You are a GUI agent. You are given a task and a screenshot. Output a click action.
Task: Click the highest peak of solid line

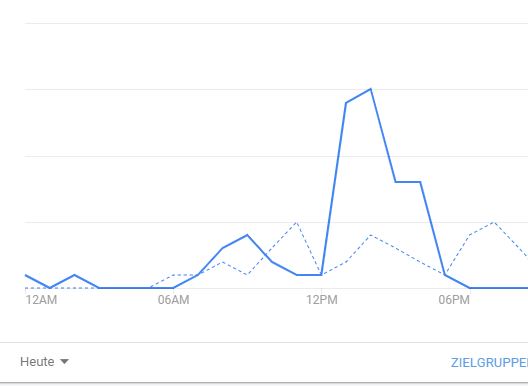coord(371,89)
